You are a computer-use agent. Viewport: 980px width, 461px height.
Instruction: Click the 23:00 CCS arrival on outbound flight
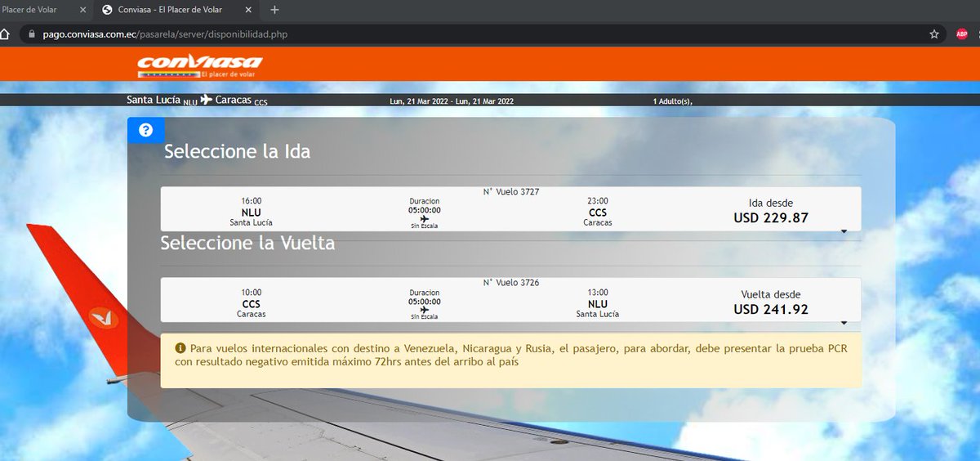598,211
